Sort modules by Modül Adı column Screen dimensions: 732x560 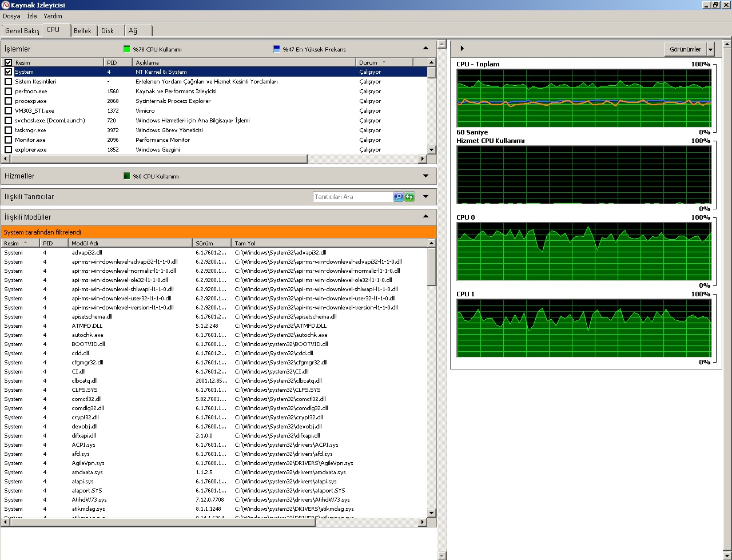(x=130, y=243)
